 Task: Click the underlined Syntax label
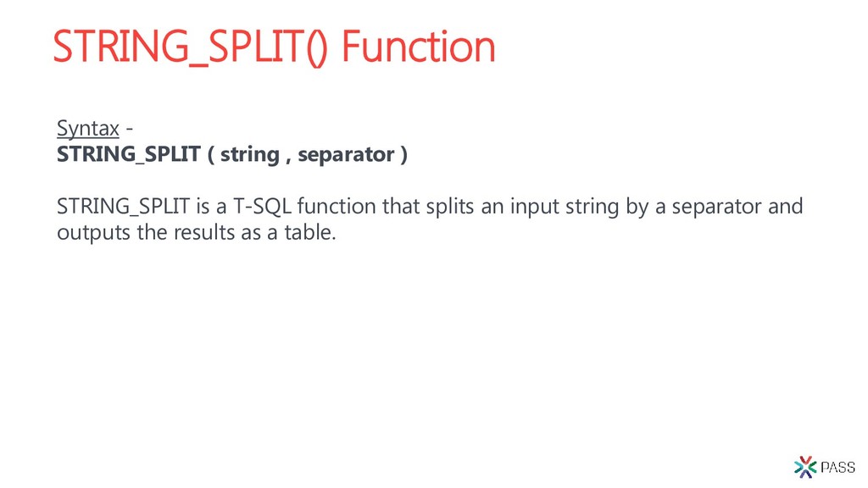coord(88,129)
